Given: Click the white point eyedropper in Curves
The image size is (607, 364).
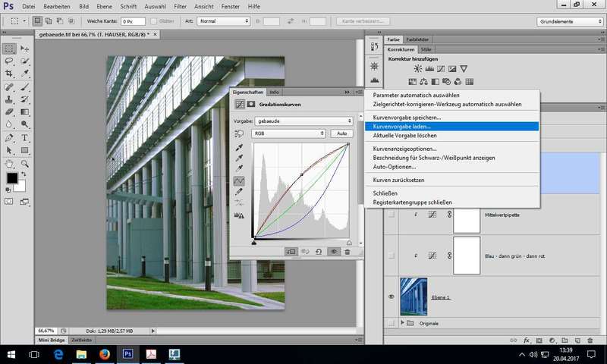Looking at the screenshot, I should tap(240, 168).
